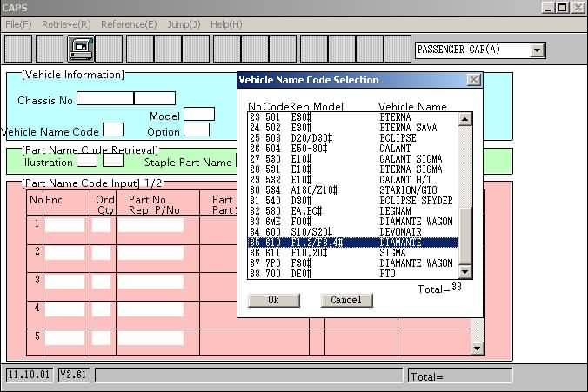Open the Retrieve(R) menu
The height and width of the screenshot is (392, 588).
(x=66, y=24)
